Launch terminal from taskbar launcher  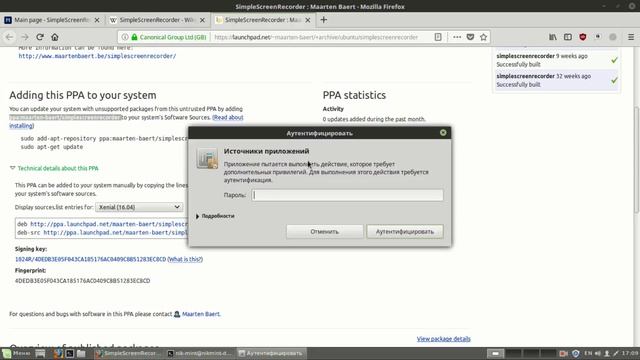(70, 353)
